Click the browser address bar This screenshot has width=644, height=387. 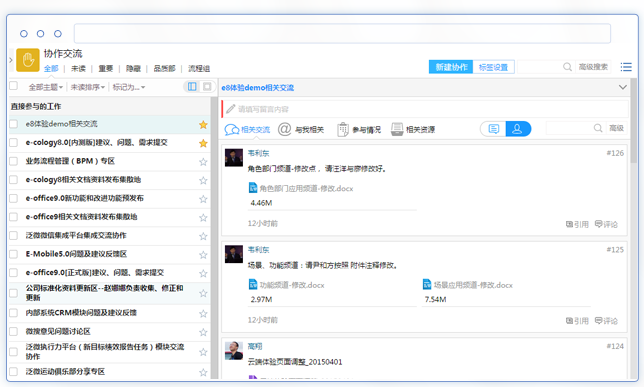point(342,33)
